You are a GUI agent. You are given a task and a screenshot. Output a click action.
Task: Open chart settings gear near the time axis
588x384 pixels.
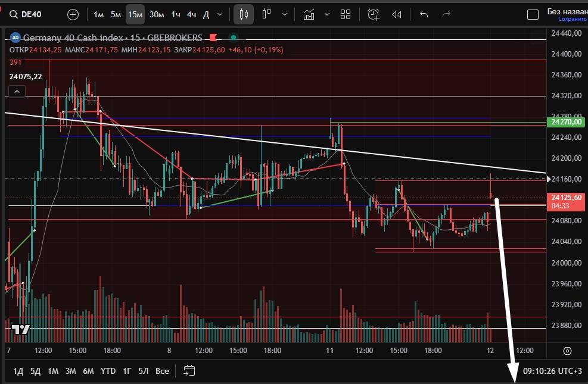click(567, 351)
